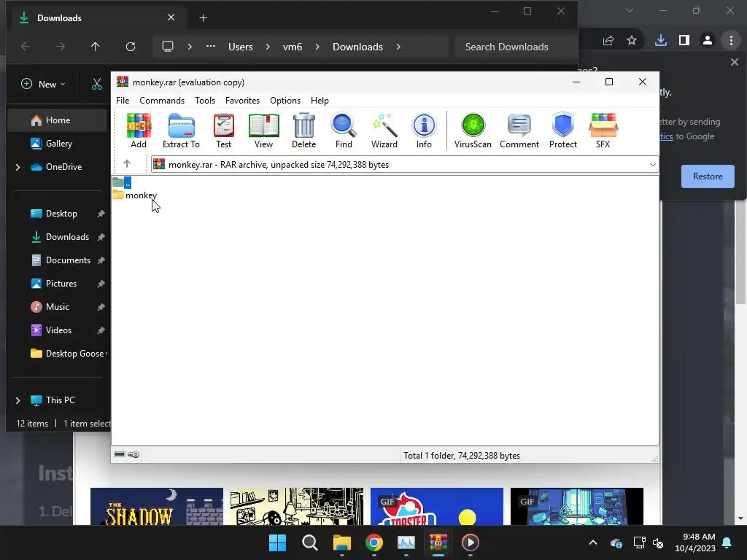Expand chevron after Users breadcrumb
Viewport: 747px width, 560px height.
click(x=268, y=47)
